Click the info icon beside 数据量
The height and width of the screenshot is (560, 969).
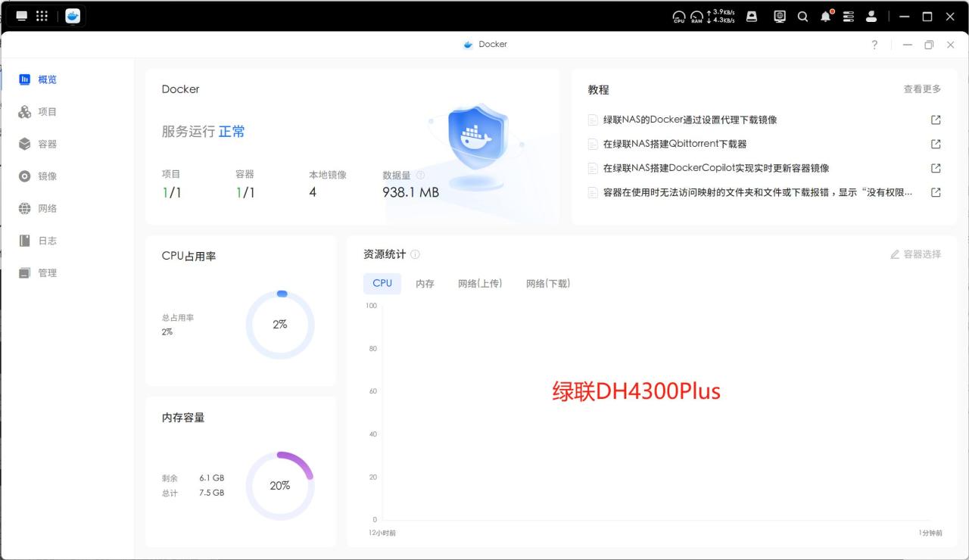(420, 176)
